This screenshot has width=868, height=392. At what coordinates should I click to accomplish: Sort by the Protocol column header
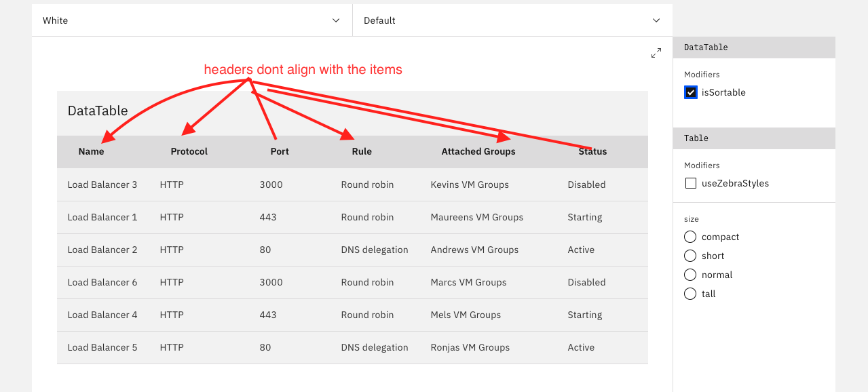pyautogui.click(x=189, y=152)
